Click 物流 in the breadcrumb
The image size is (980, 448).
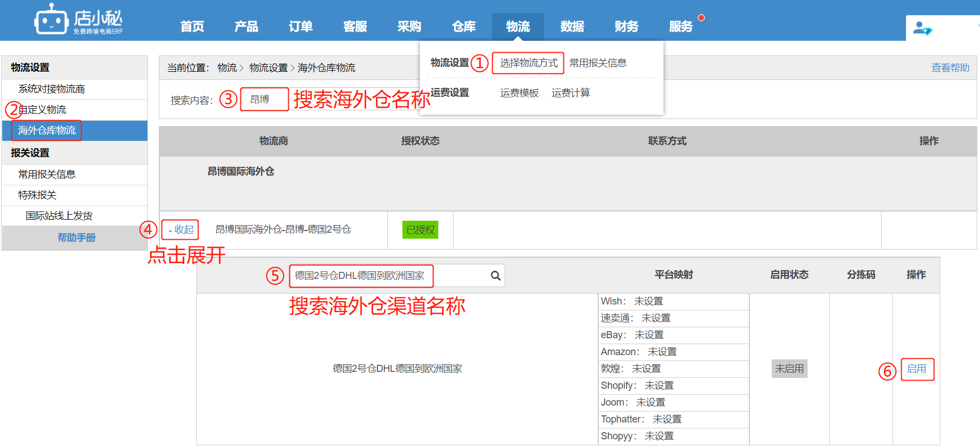(227, 68)
